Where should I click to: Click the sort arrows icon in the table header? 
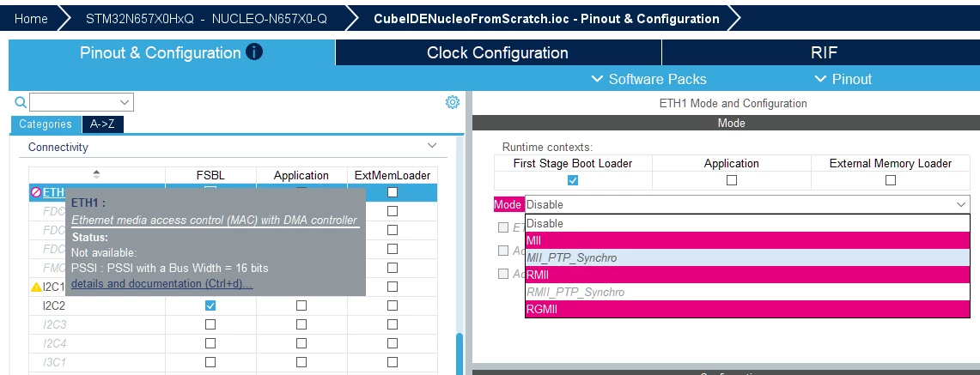(x=96, y=175)
